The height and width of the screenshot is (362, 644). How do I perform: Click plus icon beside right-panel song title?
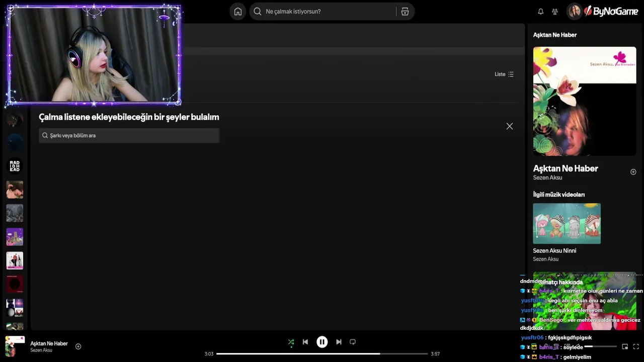point(633,172)
